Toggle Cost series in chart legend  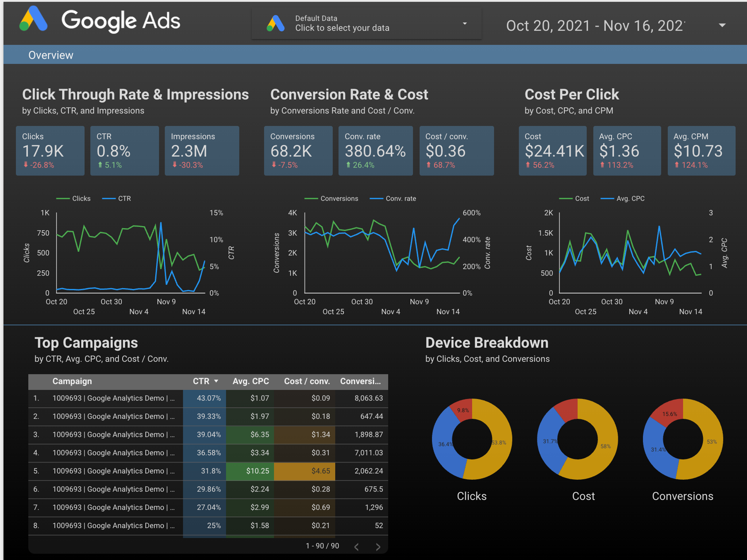pyautogui.click(x=574, y=198)
